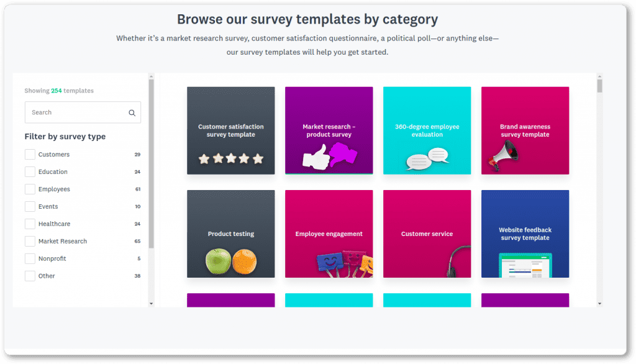Click the search magnifier icon
Image resolution: width=636 pixels, height=364 pixels.
[132, 113]
